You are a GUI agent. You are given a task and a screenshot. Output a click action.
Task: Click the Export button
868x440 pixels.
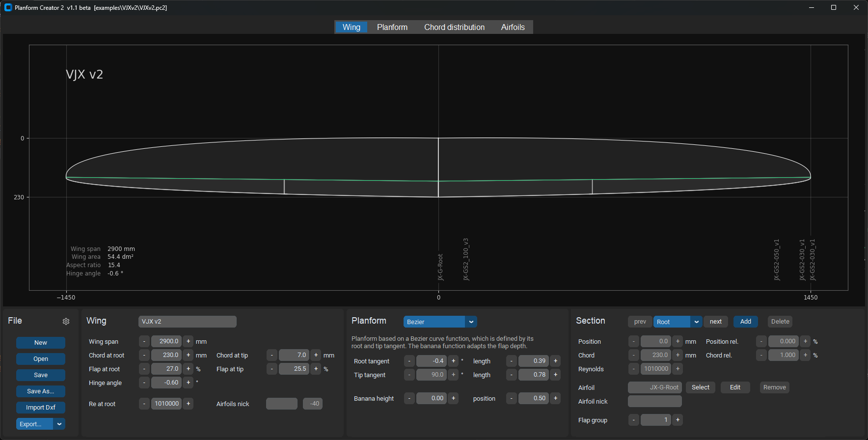[x=34, y=424]
